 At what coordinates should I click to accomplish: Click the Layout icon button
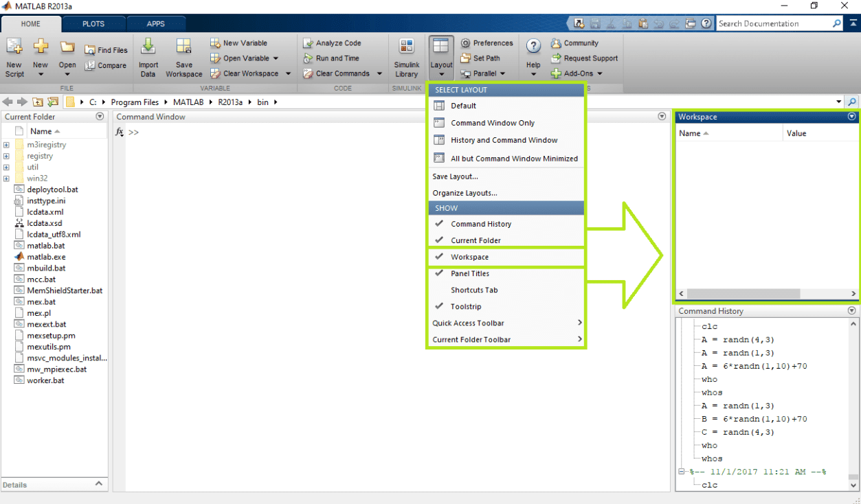click(441, 47)
